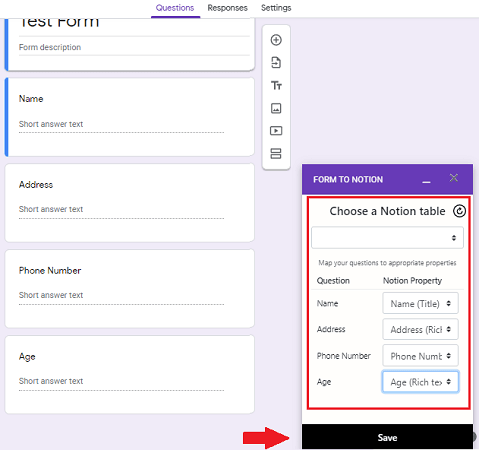Refresh the Notion table list
Screen dimensions: 479x450
[459, 211]
